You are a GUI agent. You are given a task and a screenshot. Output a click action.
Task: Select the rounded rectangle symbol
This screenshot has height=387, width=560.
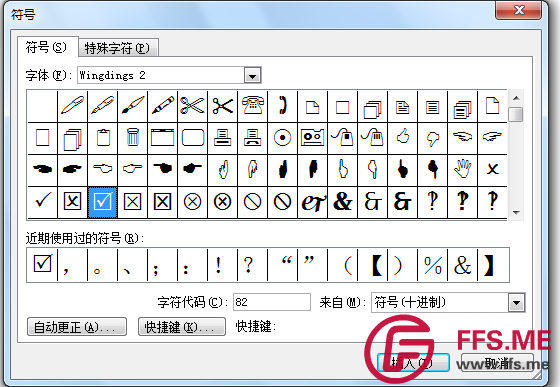(192, 138)
